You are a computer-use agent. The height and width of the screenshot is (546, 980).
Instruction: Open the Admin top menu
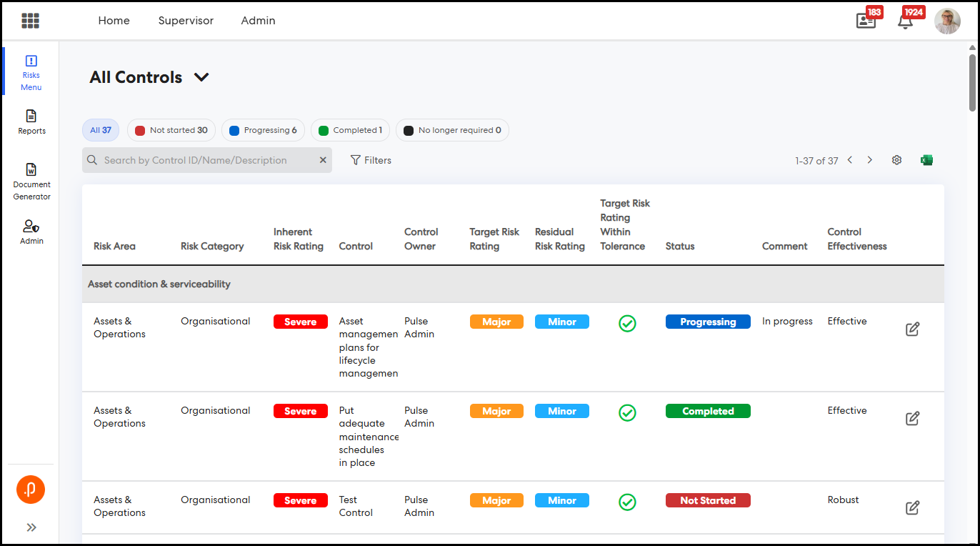point(258,21)
